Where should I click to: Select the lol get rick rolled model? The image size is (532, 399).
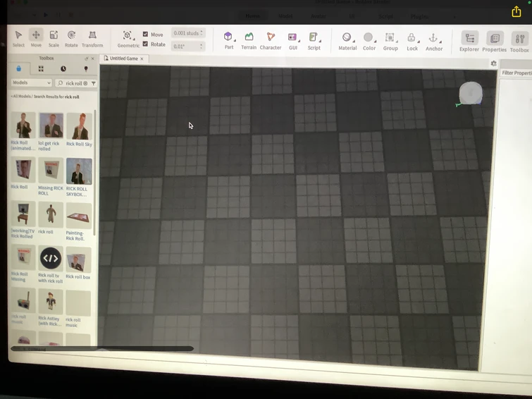pos(51,125)
